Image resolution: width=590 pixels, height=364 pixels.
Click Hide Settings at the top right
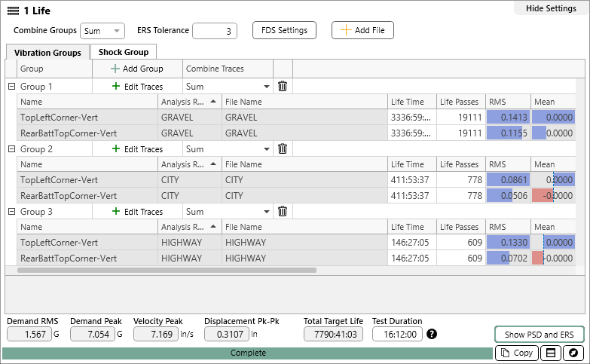point(551,8)
